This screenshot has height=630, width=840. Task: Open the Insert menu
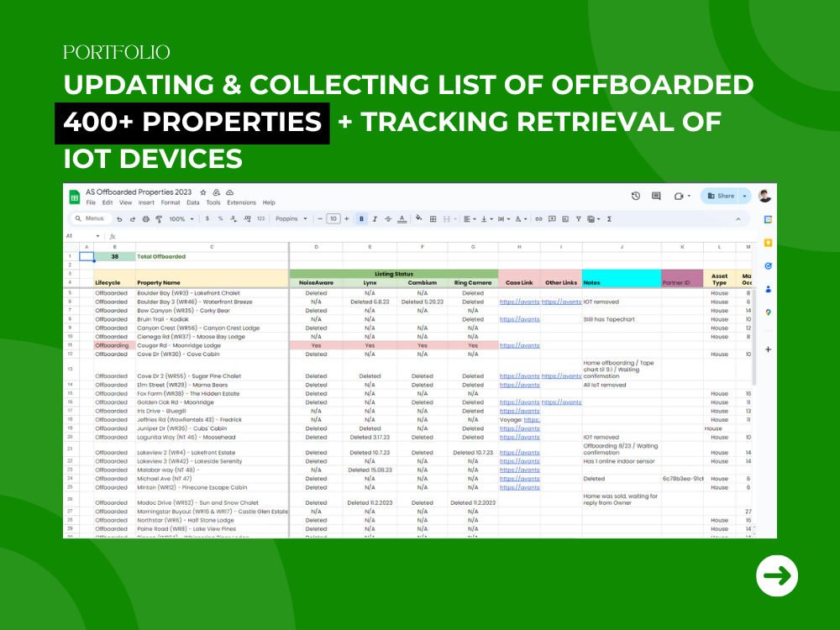coord(146,203)
